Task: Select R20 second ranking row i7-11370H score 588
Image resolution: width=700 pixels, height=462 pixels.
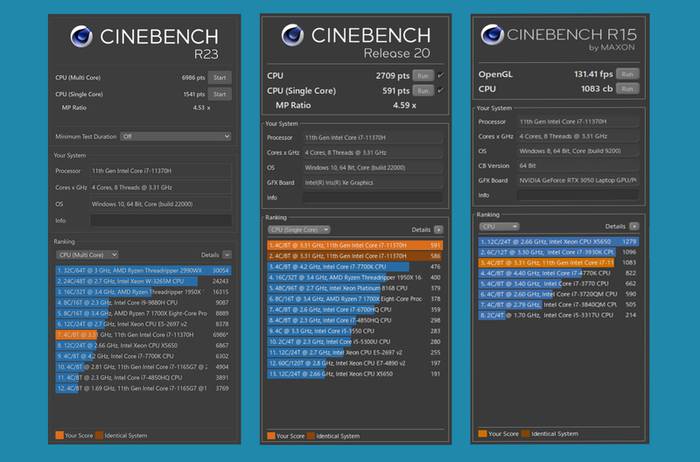Action: [x=355, y=256]
